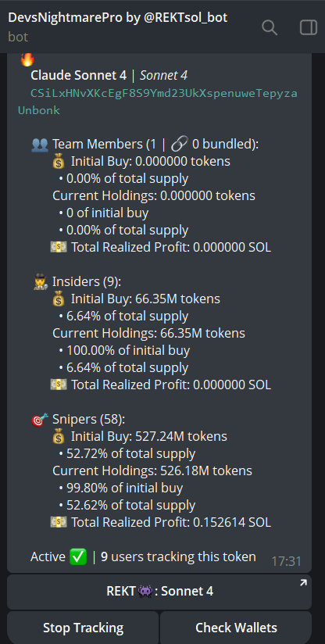This screenshot has width=325, height=644.
Task: Click the cash emoji by Insiders Realized Profit
Action: coord(59,385)
